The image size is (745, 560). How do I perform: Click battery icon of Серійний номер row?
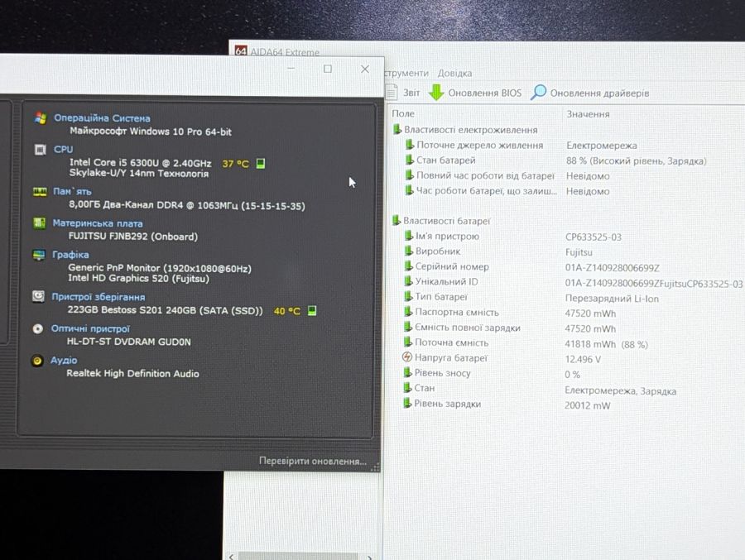pyautogui.click(x=408, y=266)
